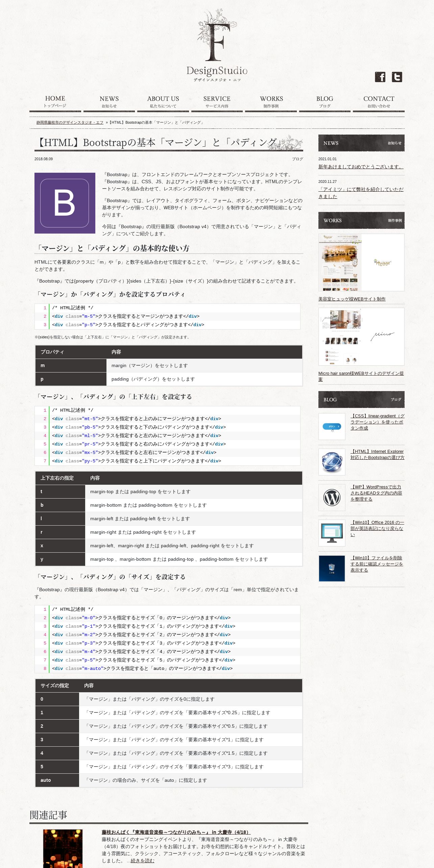Click table cell margin-top または padding-top をセットします
The width and height of the screenshot is (434, 868).
pyautogui.click(x=194, y=491)
